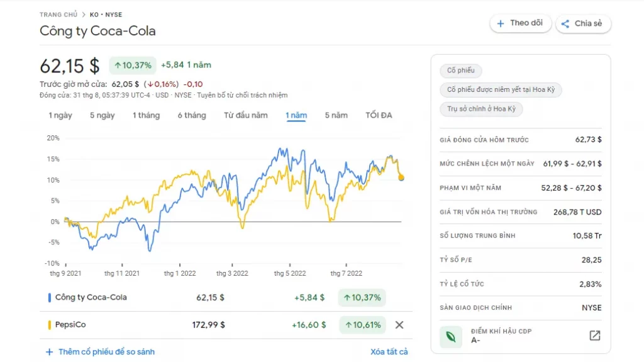The image size is (644, 362).
Task: Click the PepsiCo yellow legend marker
Action: 50,325
